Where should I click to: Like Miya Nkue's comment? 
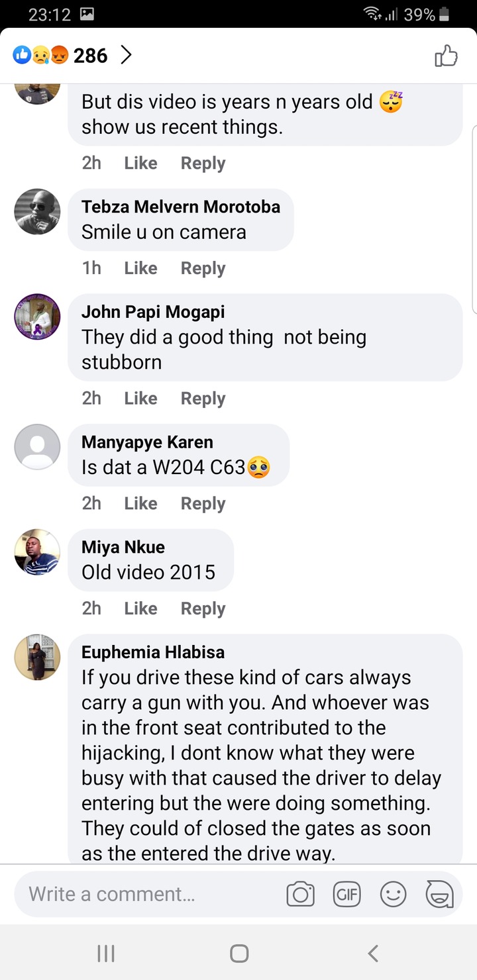140,609
